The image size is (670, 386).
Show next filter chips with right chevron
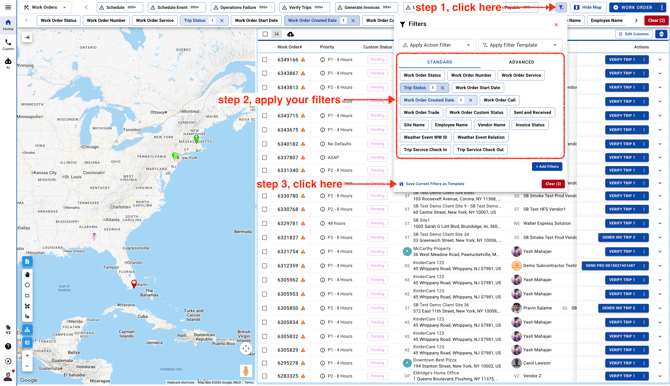click(636, 21)
